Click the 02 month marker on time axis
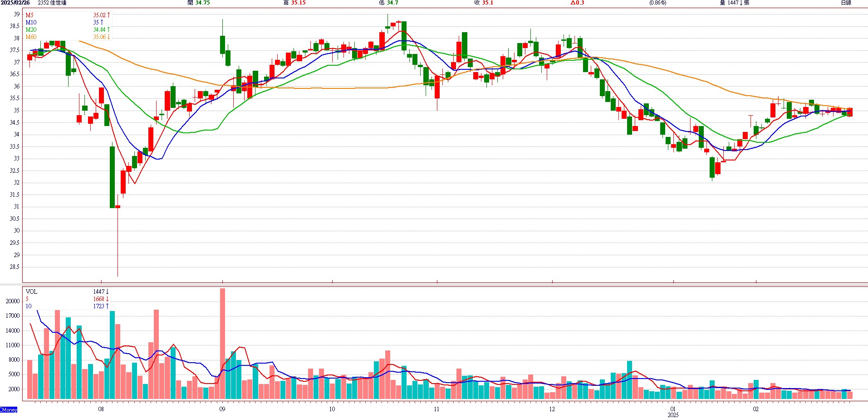The image size is (868, 418). tap(755, 409)
